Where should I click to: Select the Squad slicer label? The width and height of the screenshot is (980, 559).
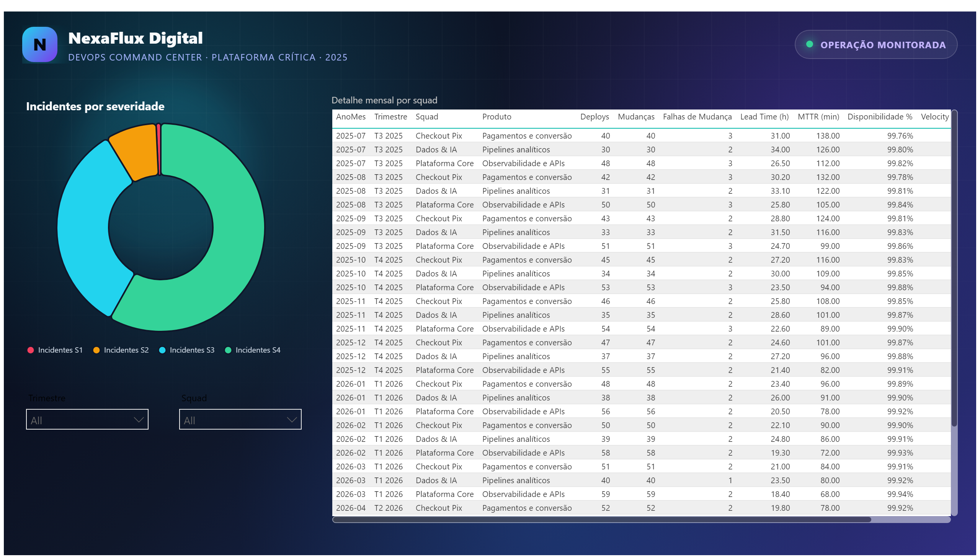click(x=194, y=398)
